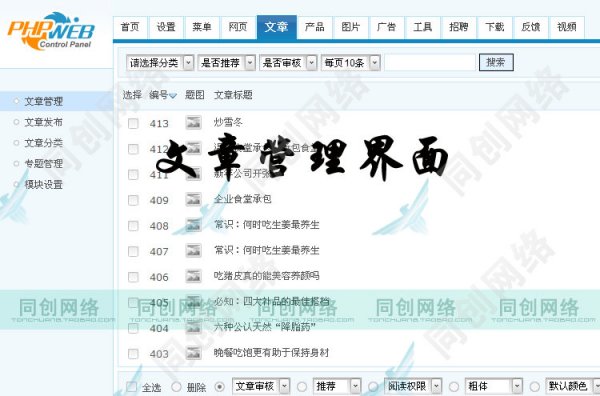Open the title image icon for article 409
Image resolution: width=600 pixels, height=396 pixels.
click(194, 199)
